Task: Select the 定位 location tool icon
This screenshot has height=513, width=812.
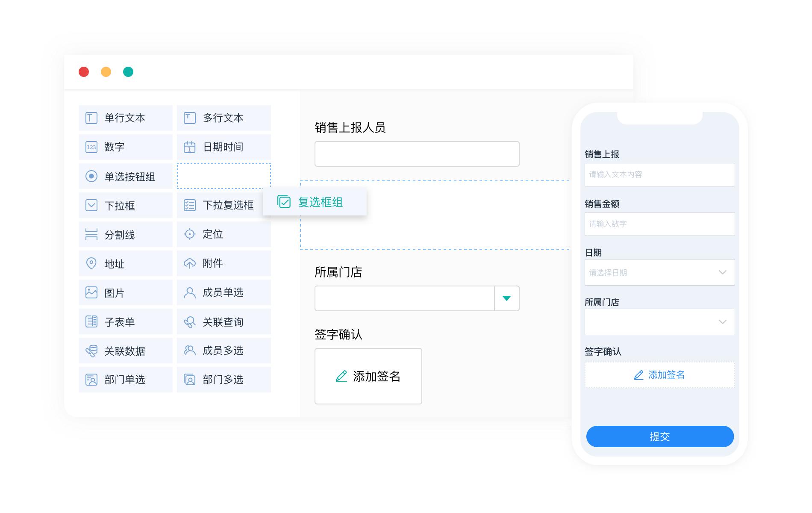Action: click(189, 234)
